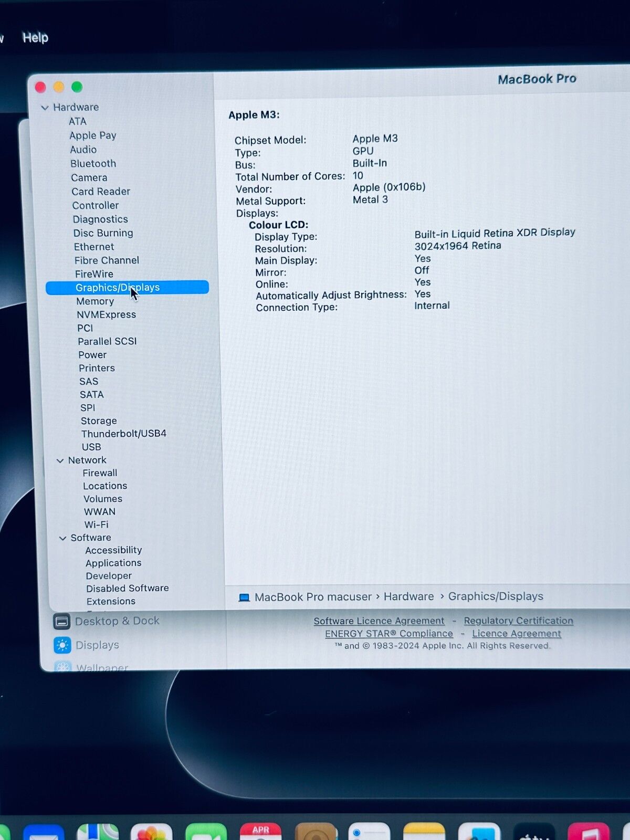
Task: Select SAS in the Hardware list
Action: pos(89,382)
